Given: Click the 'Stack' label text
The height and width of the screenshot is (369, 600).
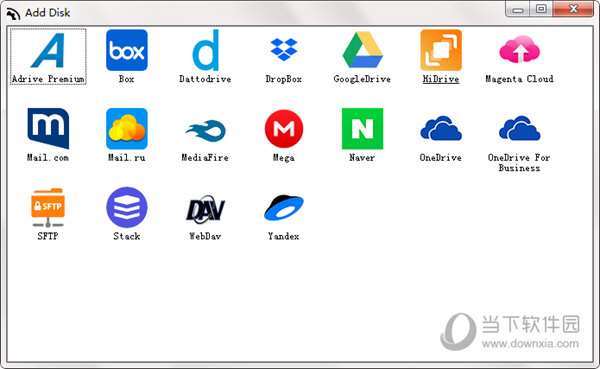Looking at the screenshot, I should point(127,236).
